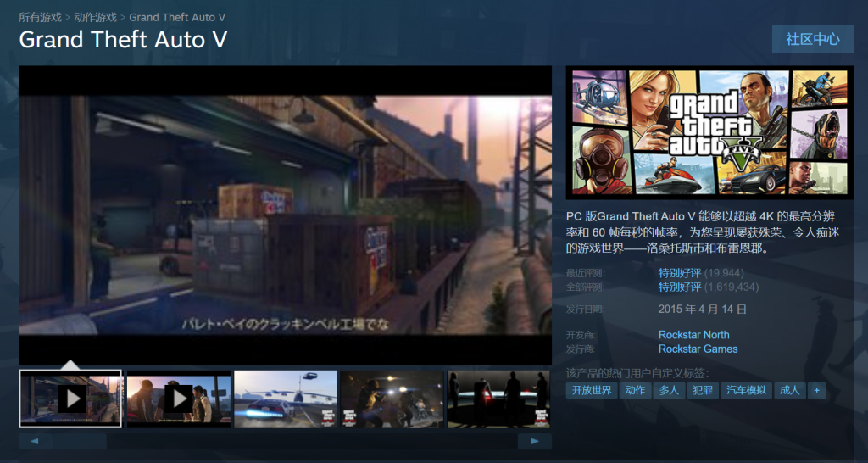
Task: Click the Rockstar Games publisher link
Action: (x=698, y=349)
